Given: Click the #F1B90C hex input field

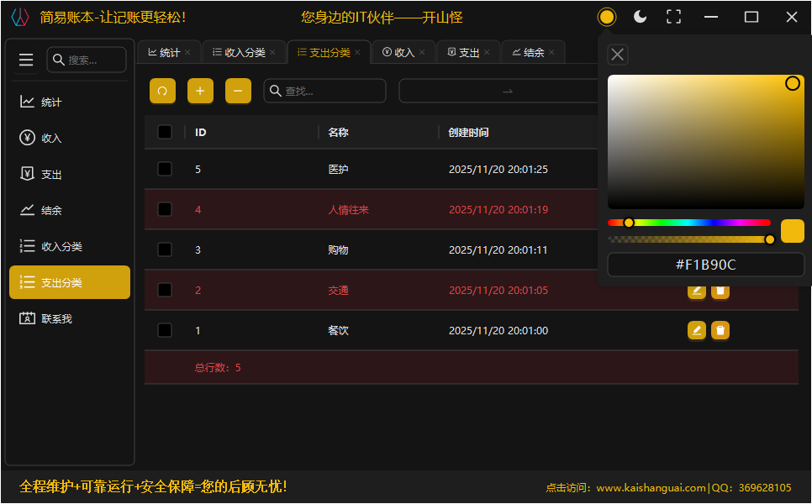Looking at the screenshot, I should coord(706,265).
